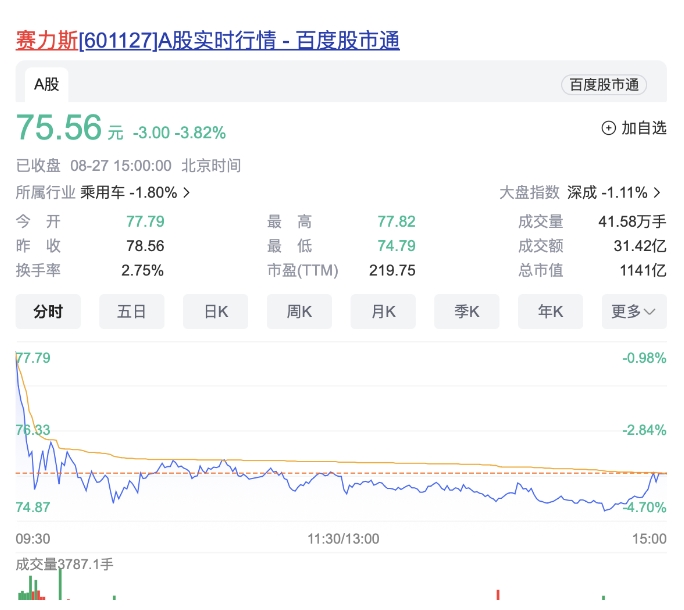
Task: Click 最高 value 77.82
Action: pyautogui.click(x=397, y=222)
